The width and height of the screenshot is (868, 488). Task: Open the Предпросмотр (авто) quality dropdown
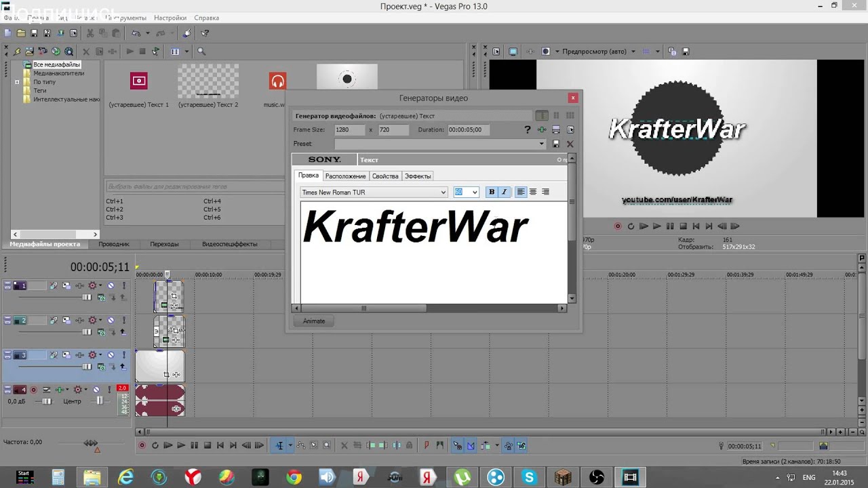[633, 52]
